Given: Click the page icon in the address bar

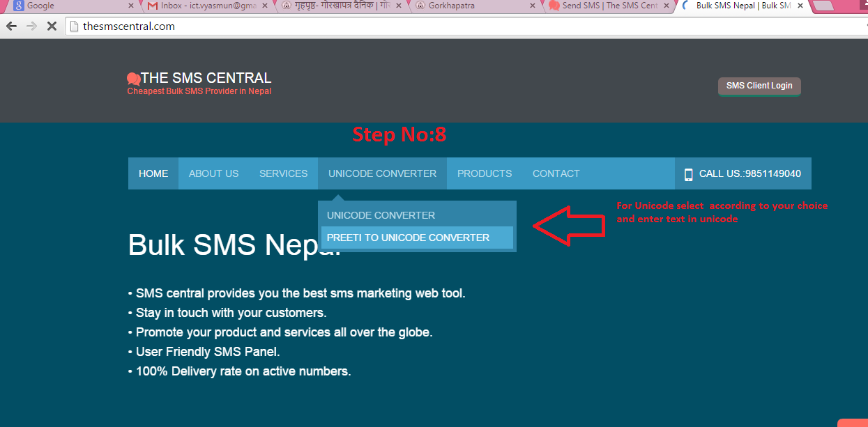Looking at the screenshot, I should [x=74, y=26].
